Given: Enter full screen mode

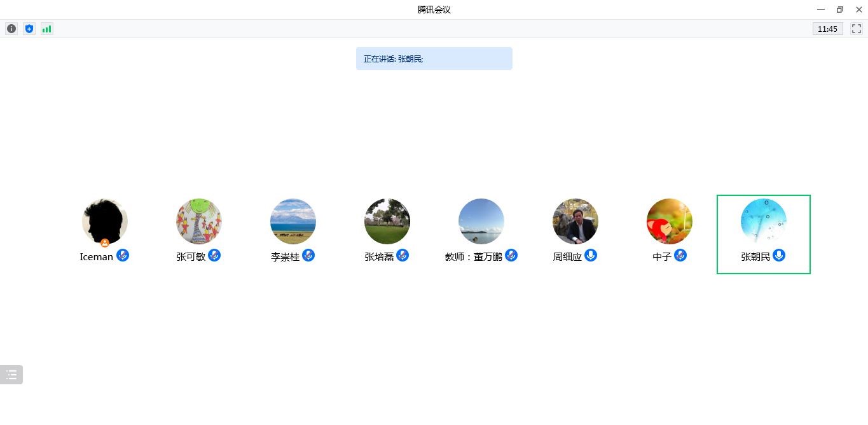Looking at the screenshot, I should [856, 29].
